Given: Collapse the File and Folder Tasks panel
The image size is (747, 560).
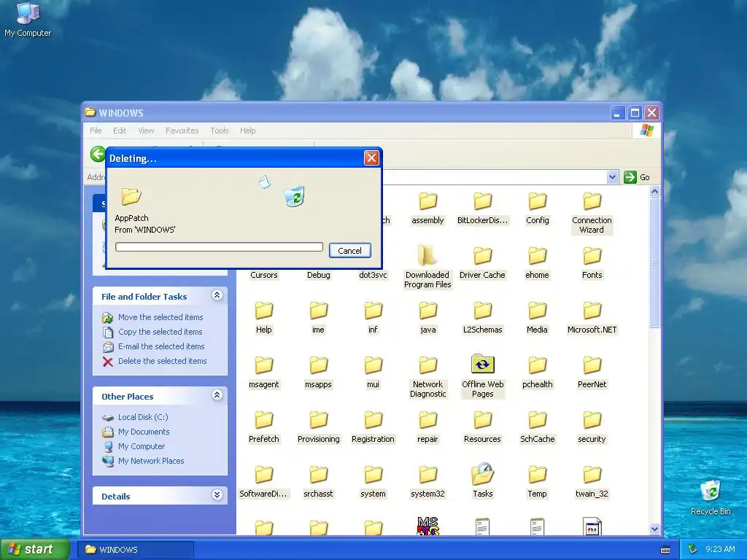Looking at the screenshot, I should click(217, 296).
